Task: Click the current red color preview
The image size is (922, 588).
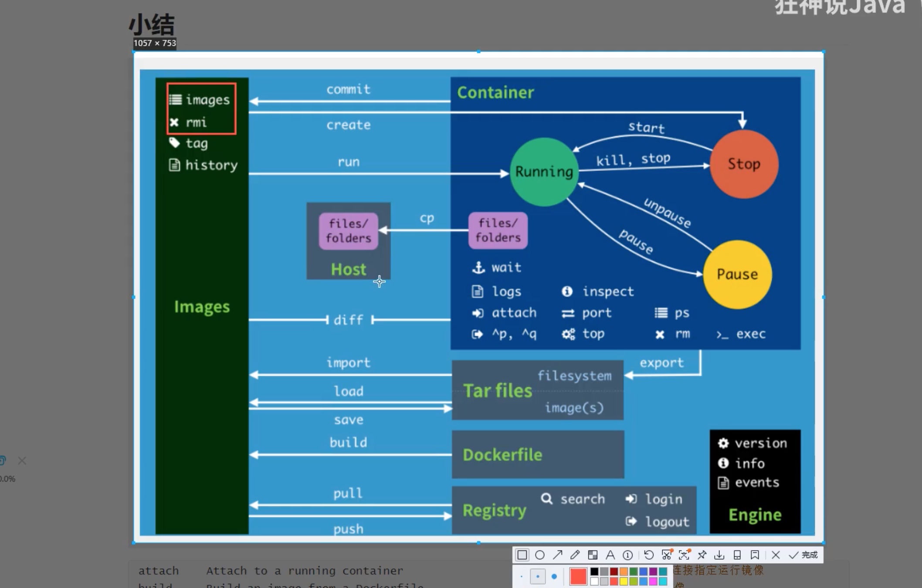Action: pyautogui.click(x=578, y=576)
